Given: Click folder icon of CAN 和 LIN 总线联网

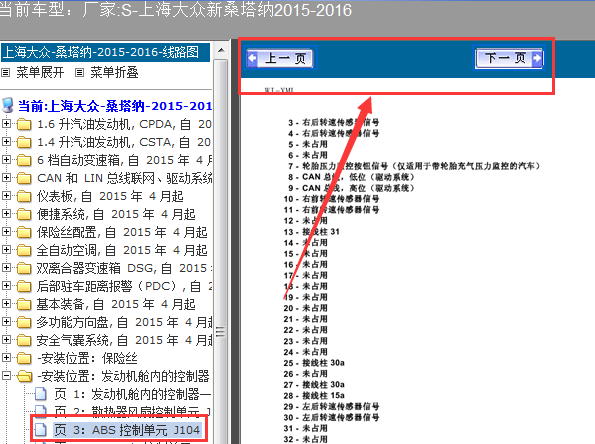Looking at the screenshot, I should click(x=24, y=178).
